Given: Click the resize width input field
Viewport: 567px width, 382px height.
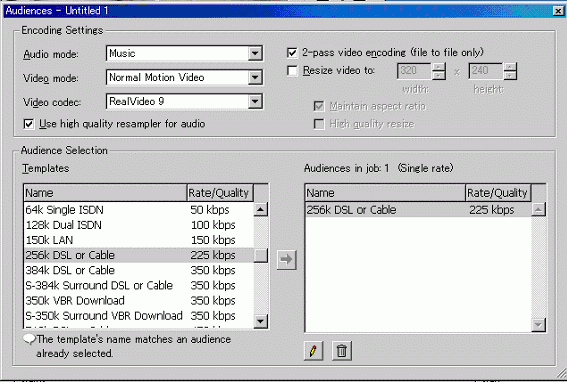Looking at the screenshot, I should [x=414, y=71].
